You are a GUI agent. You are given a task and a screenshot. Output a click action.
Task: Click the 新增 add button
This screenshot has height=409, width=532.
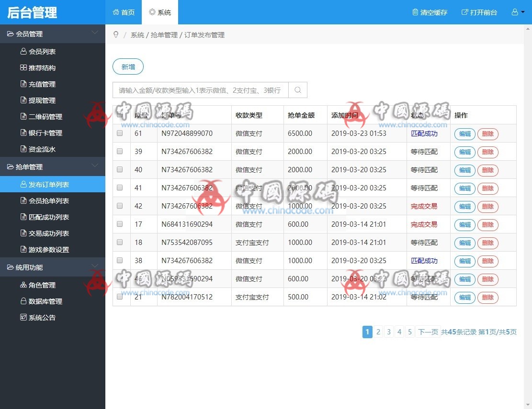[128, 67]
